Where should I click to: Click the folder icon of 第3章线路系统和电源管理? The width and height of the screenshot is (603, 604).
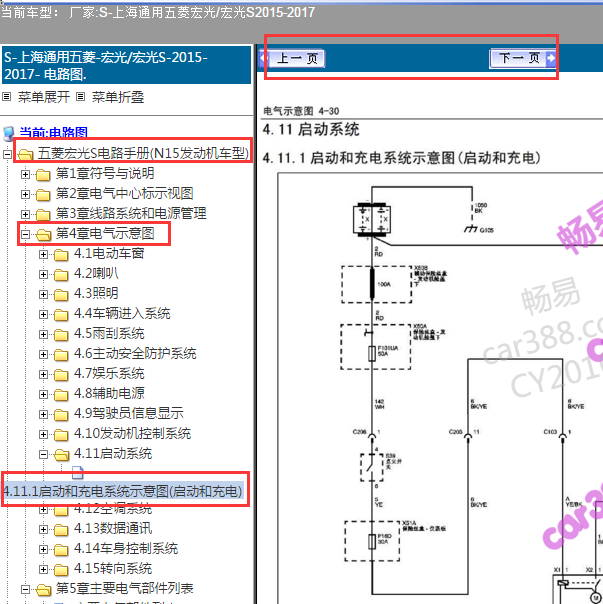click(43, 215)
